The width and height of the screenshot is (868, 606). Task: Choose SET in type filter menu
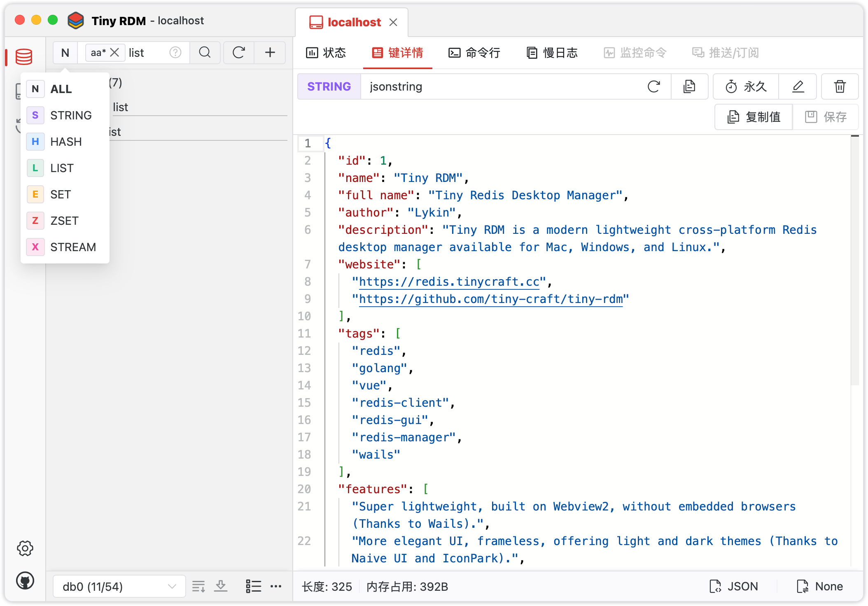65,194
